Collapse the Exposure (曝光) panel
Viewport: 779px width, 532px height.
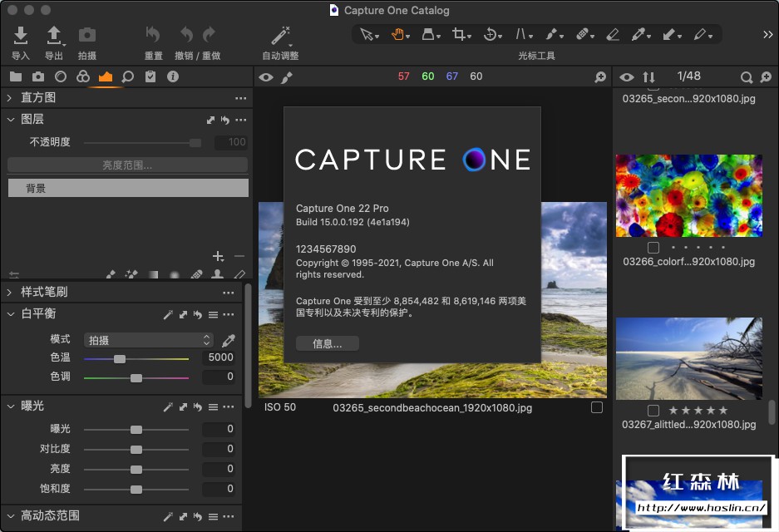[x=10, y=406]
